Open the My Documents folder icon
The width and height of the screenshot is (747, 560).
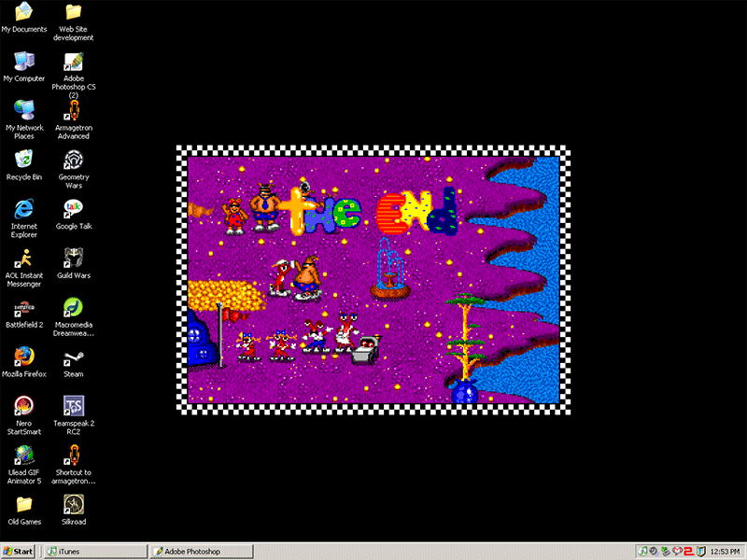coord(24,12)
